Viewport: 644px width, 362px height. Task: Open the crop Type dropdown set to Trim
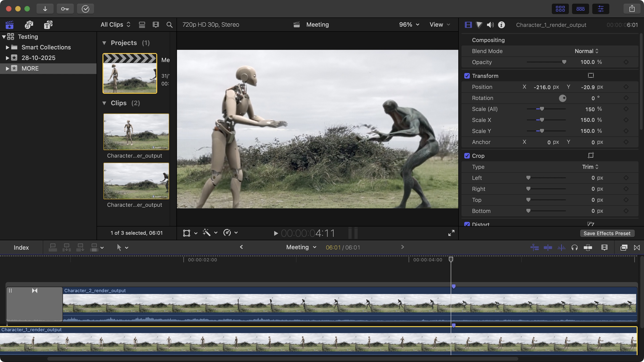(x=590, y=167)
